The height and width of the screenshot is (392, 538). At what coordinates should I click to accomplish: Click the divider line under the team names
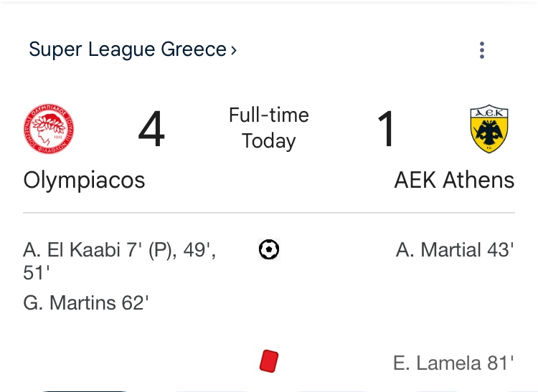pos(269,213)
